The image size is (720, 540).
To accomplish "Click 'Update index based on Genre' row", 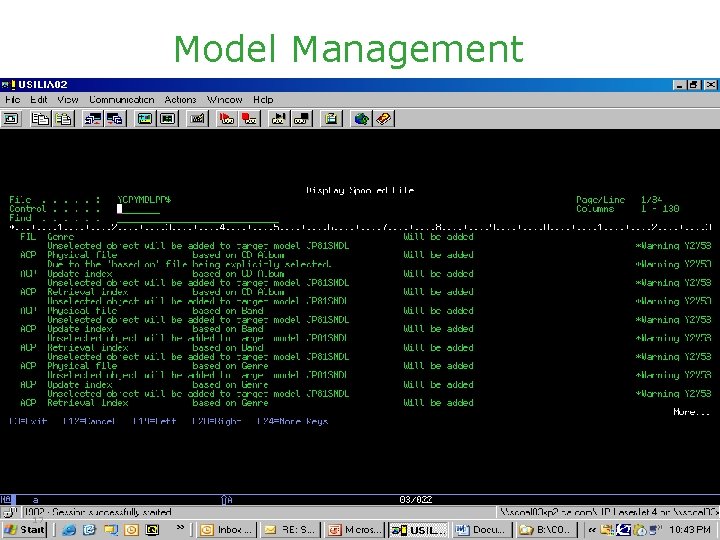I will (247, 384).
